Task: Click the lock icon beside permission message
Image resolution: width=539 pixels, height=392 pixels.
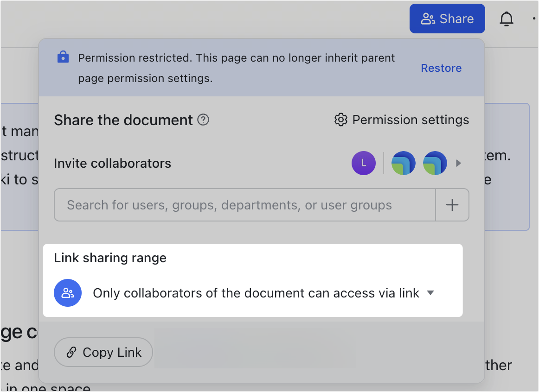Action: coord(63,57)
